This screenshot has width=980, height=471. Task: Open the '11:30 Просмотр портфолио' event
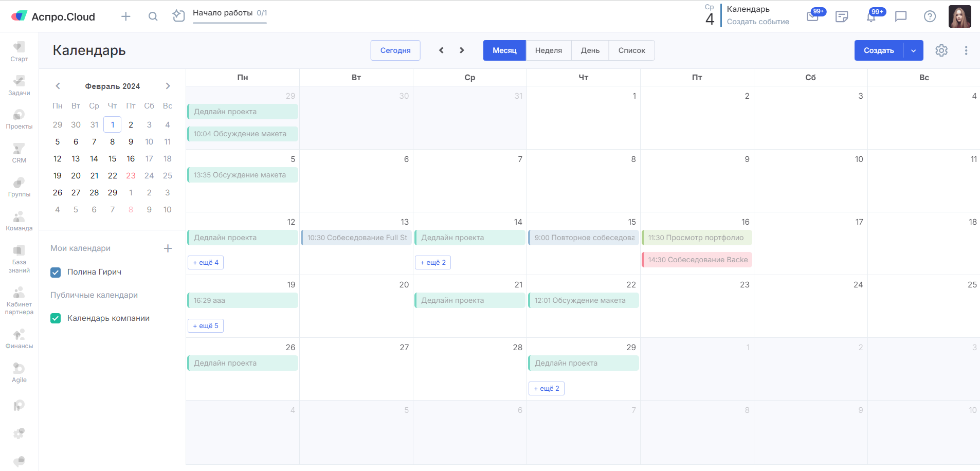pyautogui.click(x=697, y=238)
